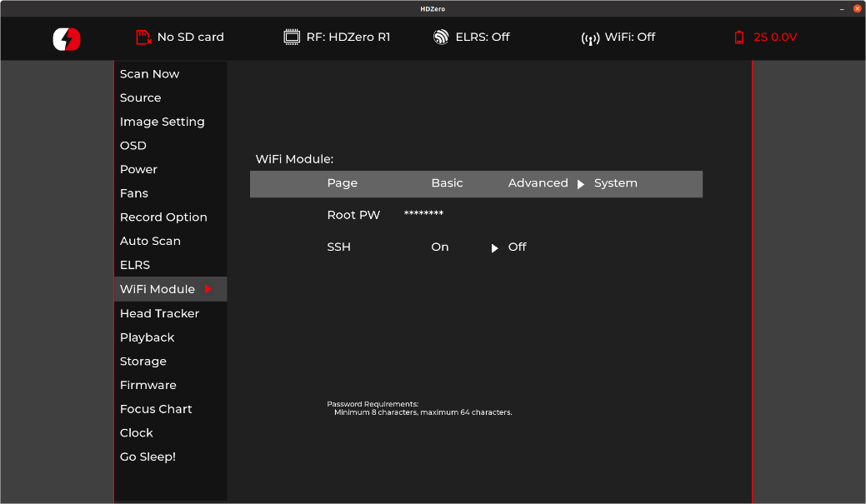Switch to the Basic page
The height and width of the screenshot is (504, 866).
pos(447,183)
